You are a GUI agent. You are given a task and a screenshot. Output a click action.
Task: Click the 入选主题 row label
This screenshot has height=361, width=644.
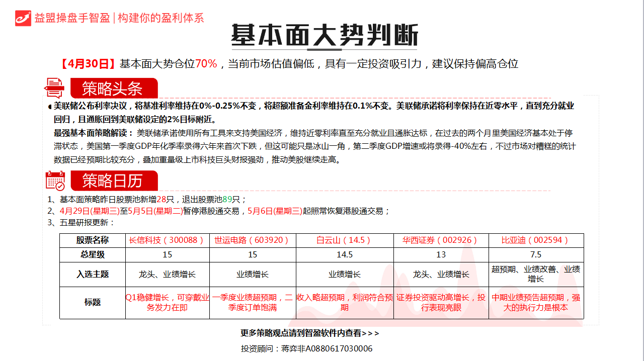tap(93, 273)
